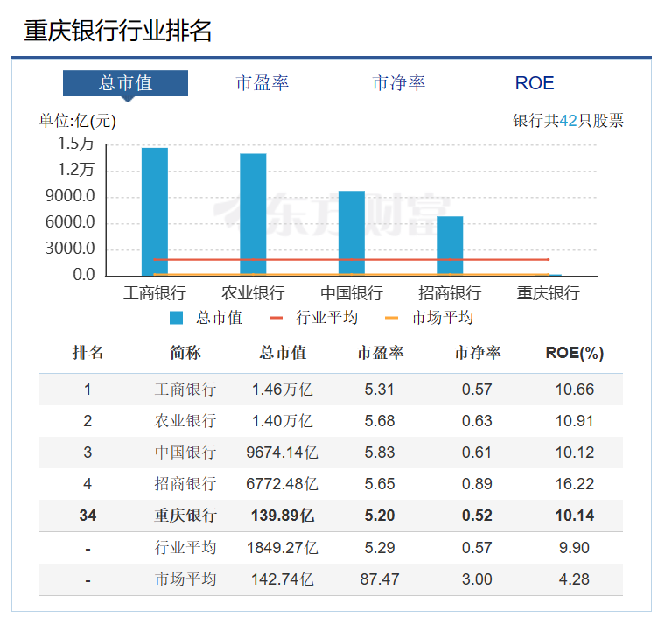Switch to the ROE tab
This screenshot has height=618, width=672.
[x=535, y=83]
